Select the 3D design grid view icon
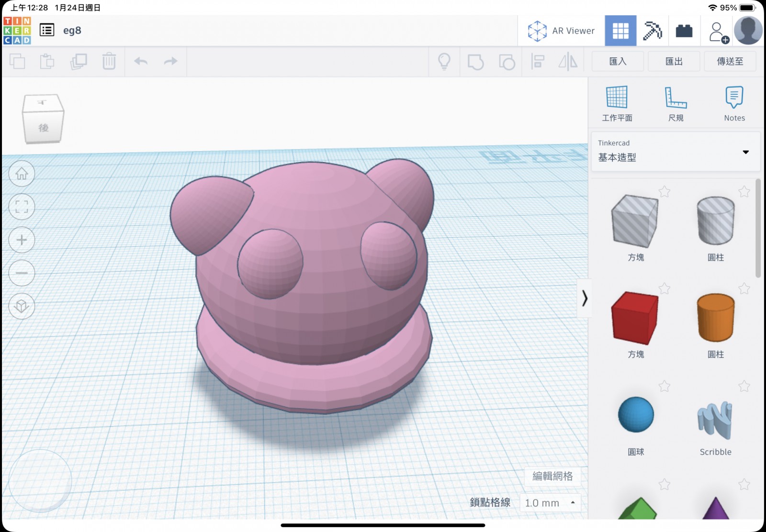This screenshot has height=532, width=766. (x=620, y=31)
